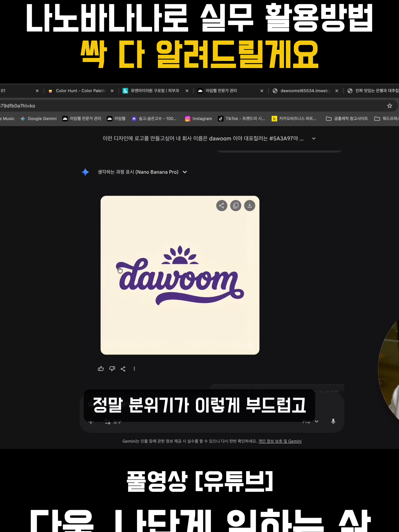Close the tab ending in 01
Viewport: 399px width, 532px height.
coord(37,91)
